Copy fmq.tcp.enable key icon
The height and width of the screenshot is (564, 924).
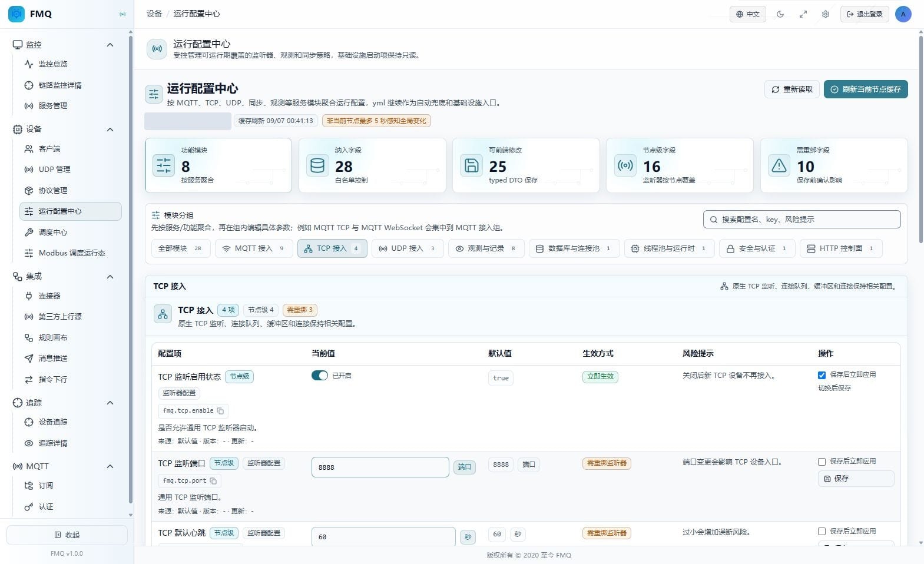click(220, 411)
